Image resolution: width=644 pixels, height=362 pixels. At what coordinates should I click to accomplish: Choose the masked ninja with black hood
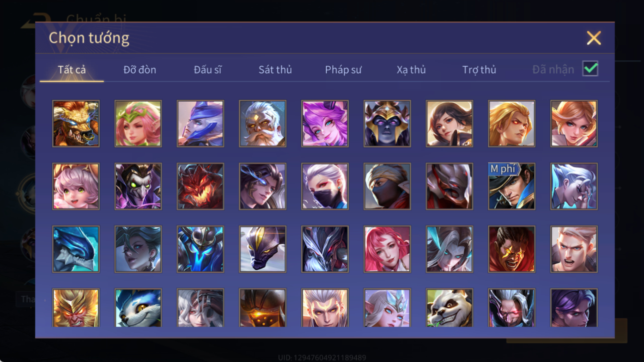coord(387,186)
